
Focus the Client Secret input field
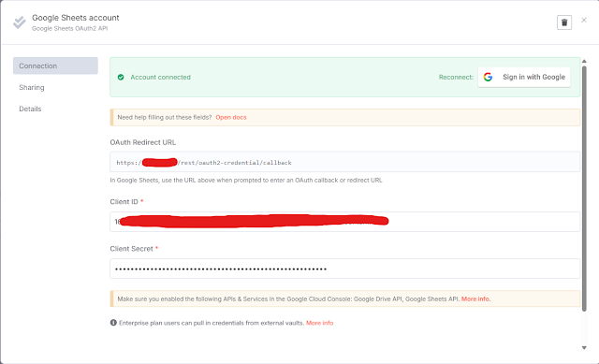[345, 269]
